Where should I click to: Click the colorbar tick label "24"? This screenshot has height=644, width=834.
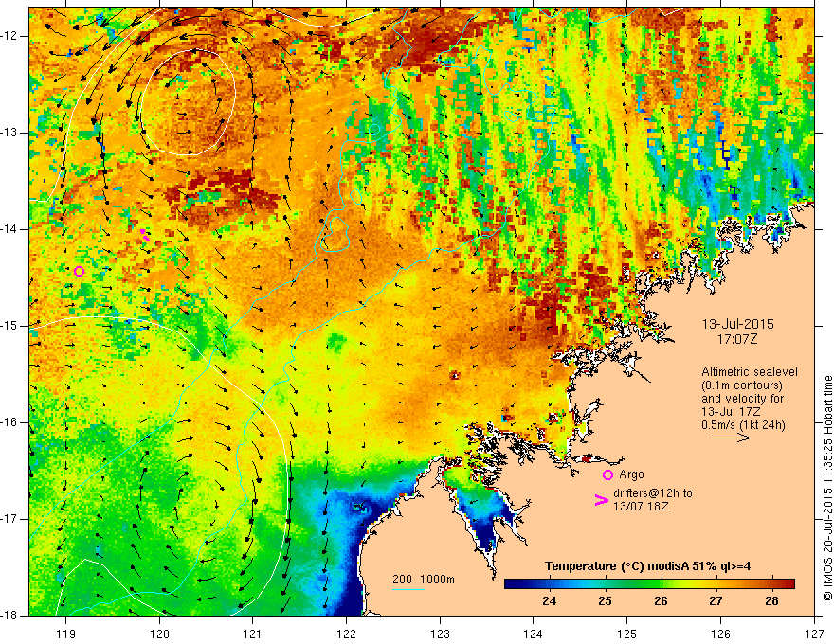pos(550,601)
